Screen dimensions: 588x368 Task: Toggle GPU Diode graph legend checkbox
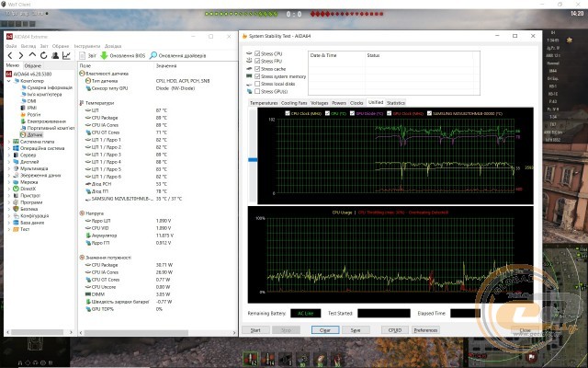click(x=352, y=113)
